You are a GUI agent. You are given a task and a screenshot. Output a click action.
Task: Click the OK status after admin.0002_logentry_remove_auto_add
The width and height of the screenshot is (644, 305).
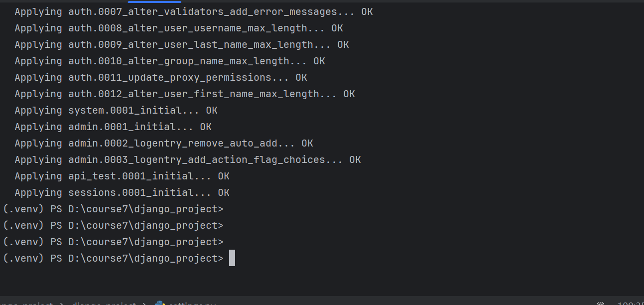307,143
